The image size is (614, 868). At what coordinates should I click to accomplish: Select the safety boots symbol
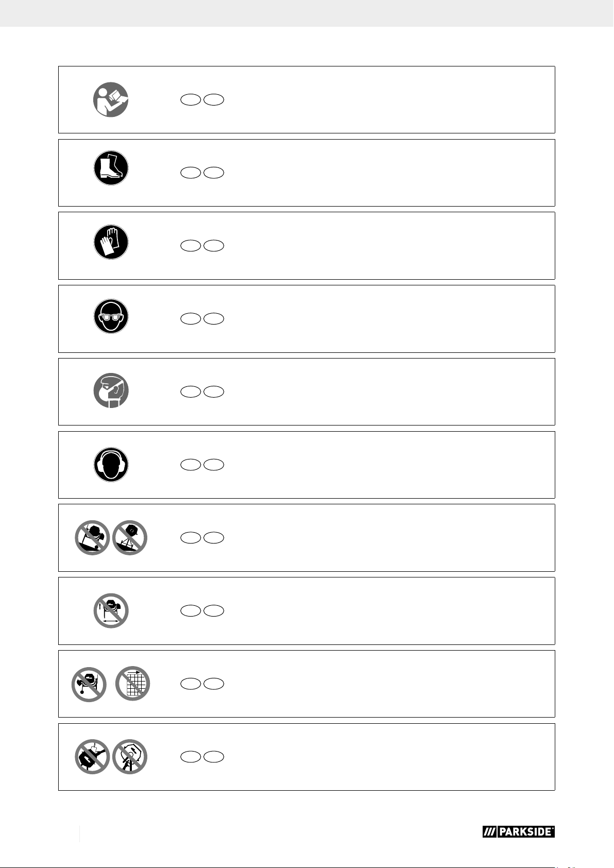[111, 168]
